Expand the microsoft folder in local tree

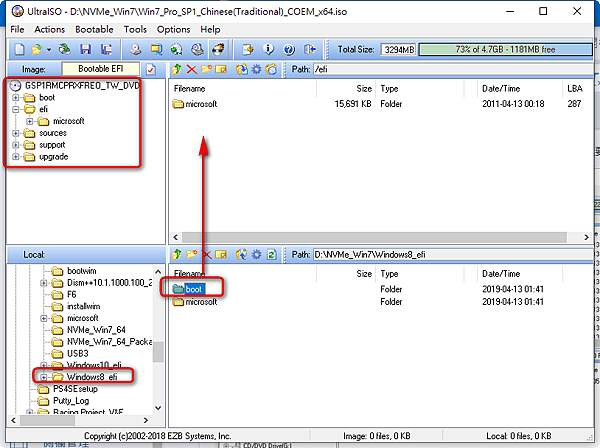click(44, 318)
